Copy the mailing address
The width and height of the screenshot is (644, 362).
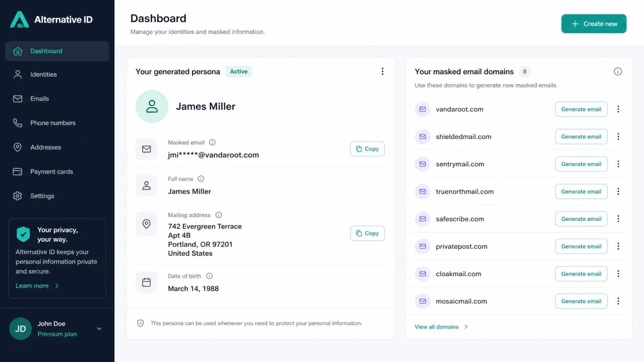pyautogui.click(x=368, y=233)
